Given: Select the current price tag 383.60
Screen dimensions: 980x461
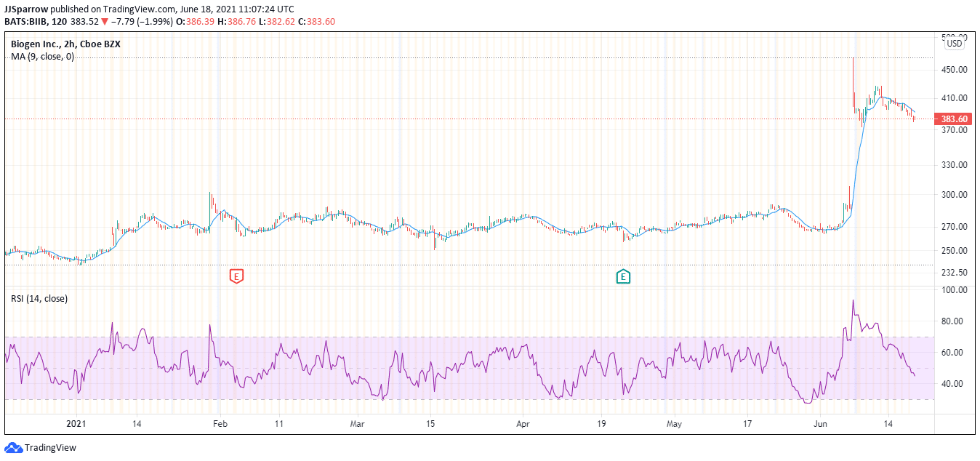Looking at the screenshot, I should pyautogui.click(x=953, y=119).
